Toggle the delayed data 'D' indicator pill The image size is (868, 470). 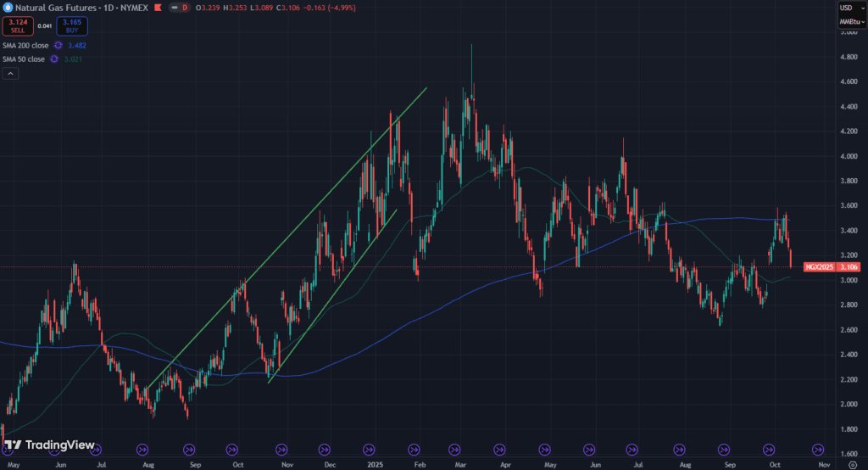coord(186,8)
